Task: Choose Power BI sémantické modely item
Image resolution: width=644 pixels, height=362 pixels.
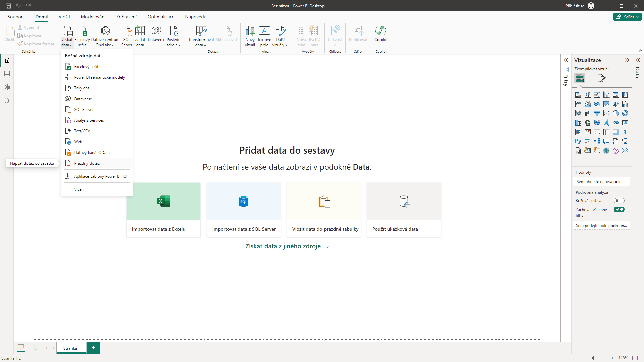Action: click(x=97, y=77)
